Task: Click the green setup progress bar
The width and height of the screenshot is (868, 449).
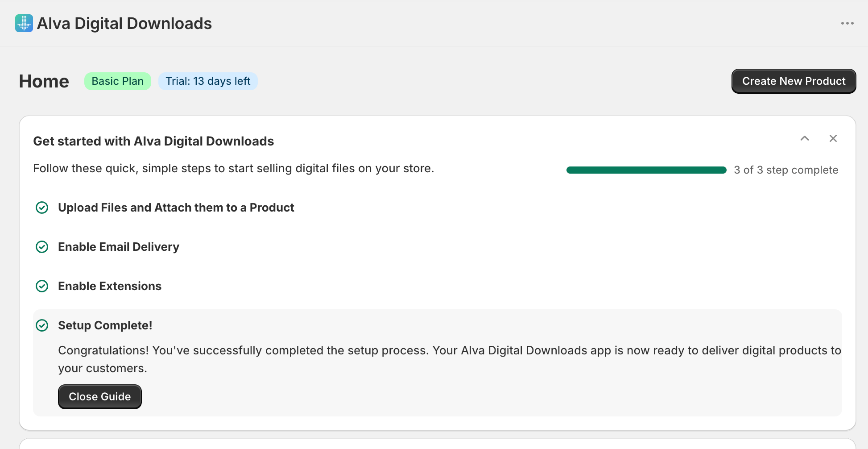Action: (x=646, y=170)
